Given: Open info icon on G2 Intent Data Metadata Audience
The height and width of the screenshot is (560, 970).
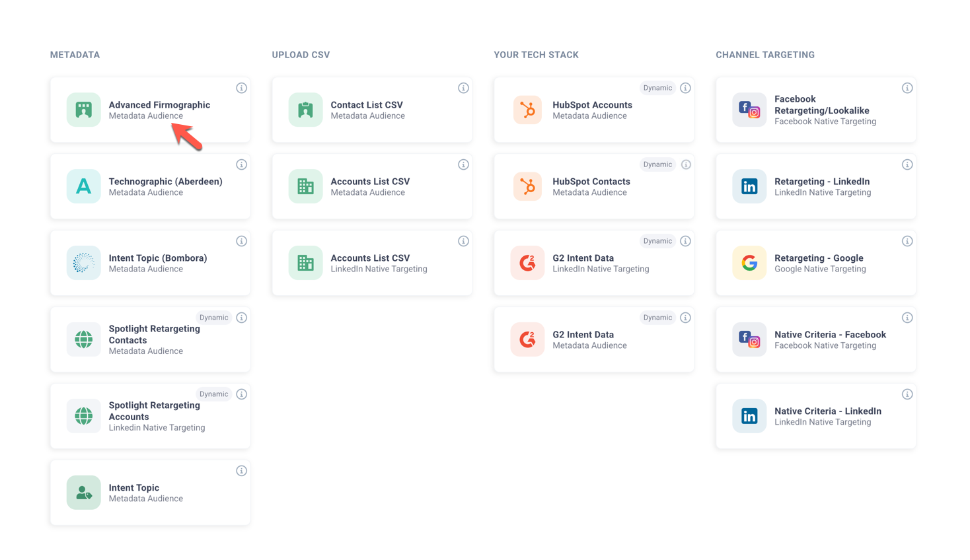Looking at the screenshot, I should click(685, 318).
